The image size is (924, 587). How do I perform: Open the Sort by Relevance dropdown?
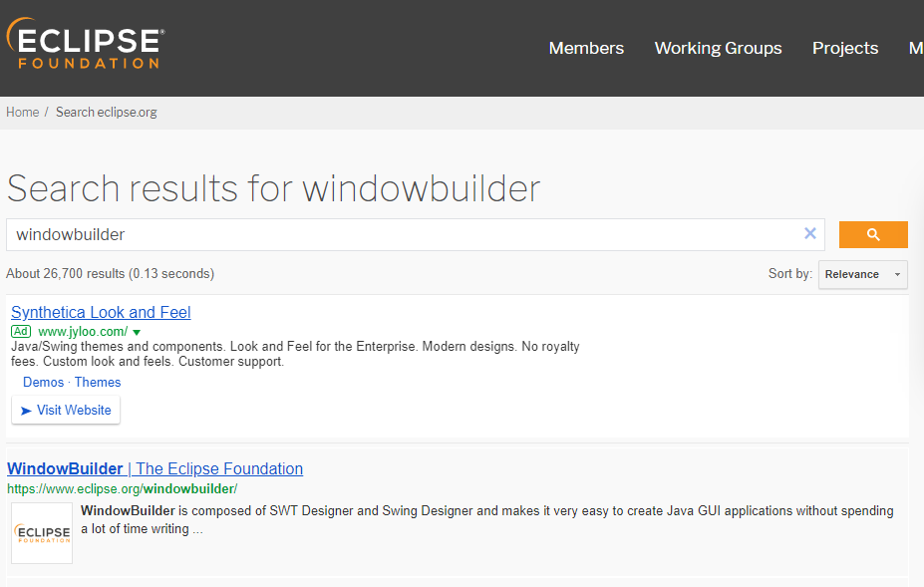(863, 274)
